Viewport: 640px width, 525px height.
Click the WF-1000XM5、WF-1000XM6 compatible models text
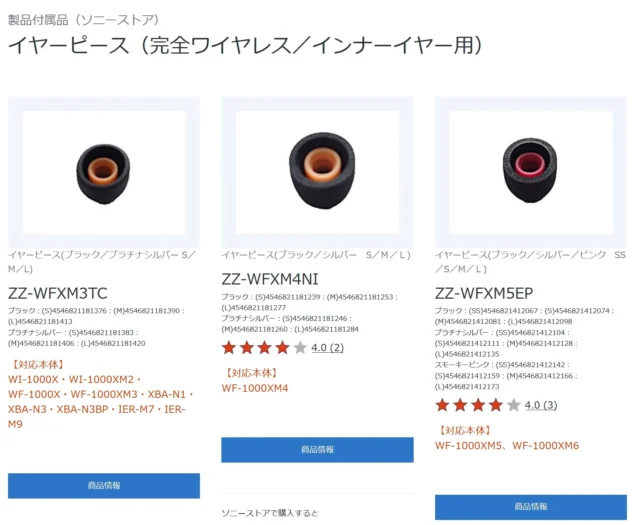tap(507, 445)
